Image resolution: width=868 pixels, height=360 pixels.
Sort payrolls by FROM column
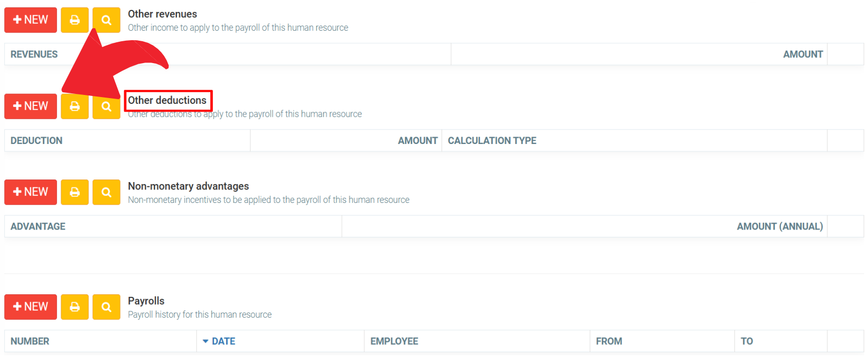609,341
